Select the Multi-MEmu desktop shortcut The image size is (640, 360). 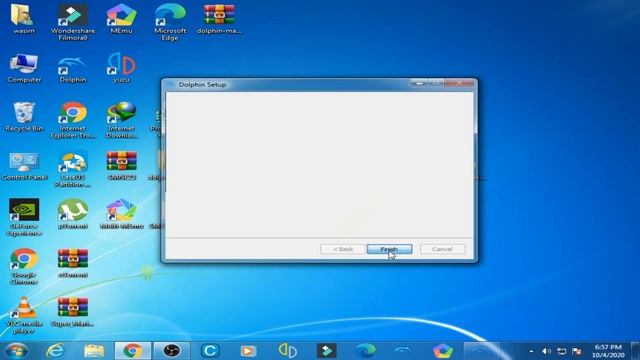pos(121,214)
